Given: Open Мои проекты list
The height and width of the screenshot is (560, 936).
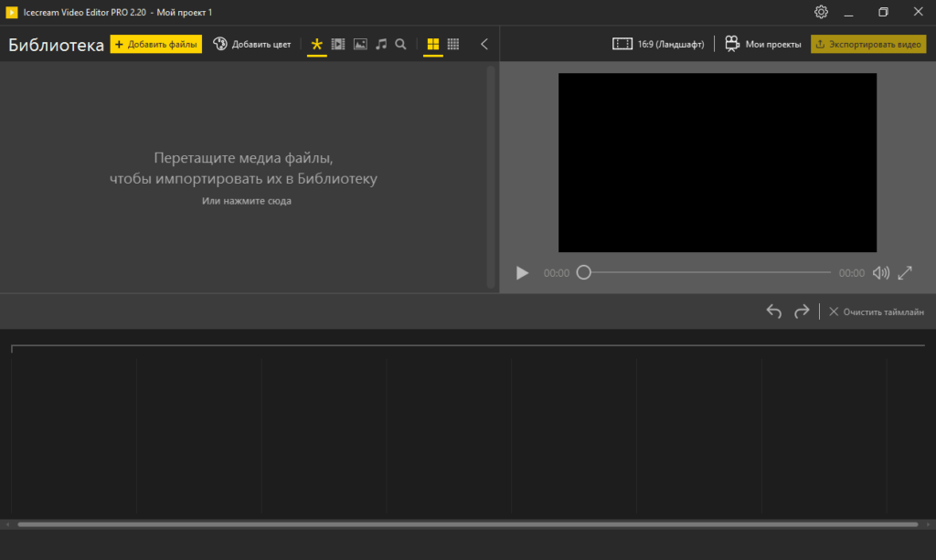Looking at the screenshot, I should pos(763,44).
